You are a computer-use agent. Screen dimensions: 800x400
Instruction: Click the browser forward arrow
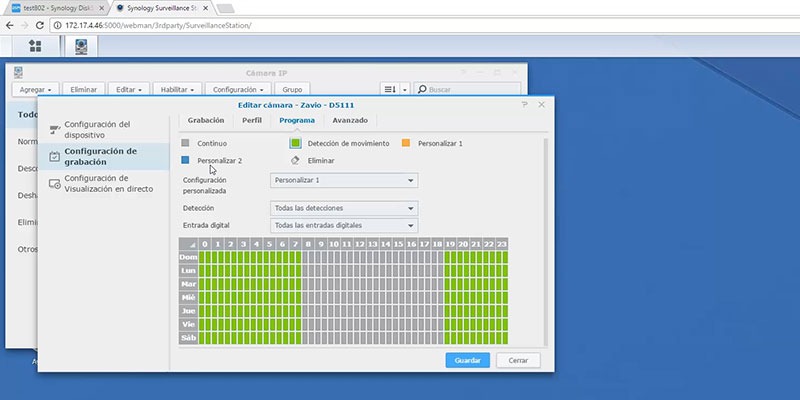tap(24, 25)
